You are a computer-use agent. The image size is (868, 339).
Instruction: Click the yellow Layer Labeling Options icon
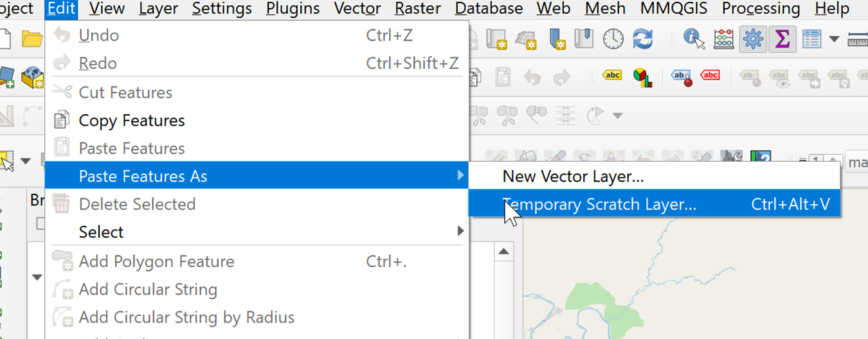coord(612,76)
